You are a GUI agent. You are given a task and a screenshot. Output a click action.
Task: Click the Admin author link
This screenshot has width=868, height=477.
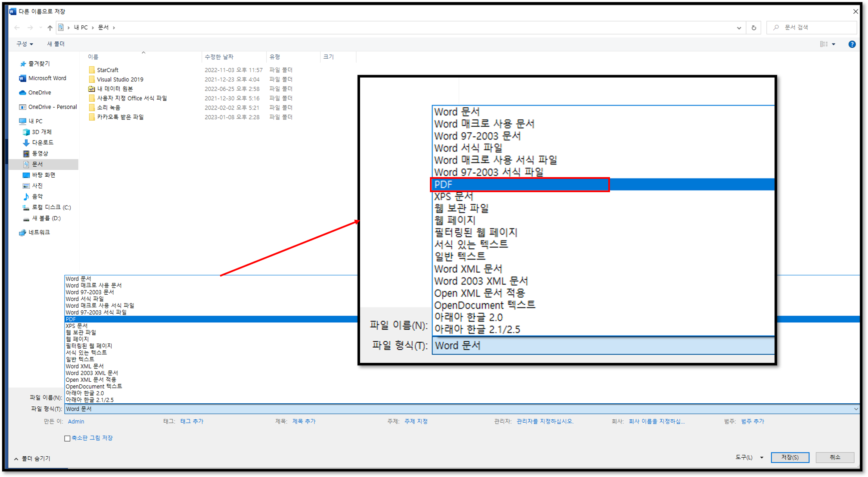point(76,421)
